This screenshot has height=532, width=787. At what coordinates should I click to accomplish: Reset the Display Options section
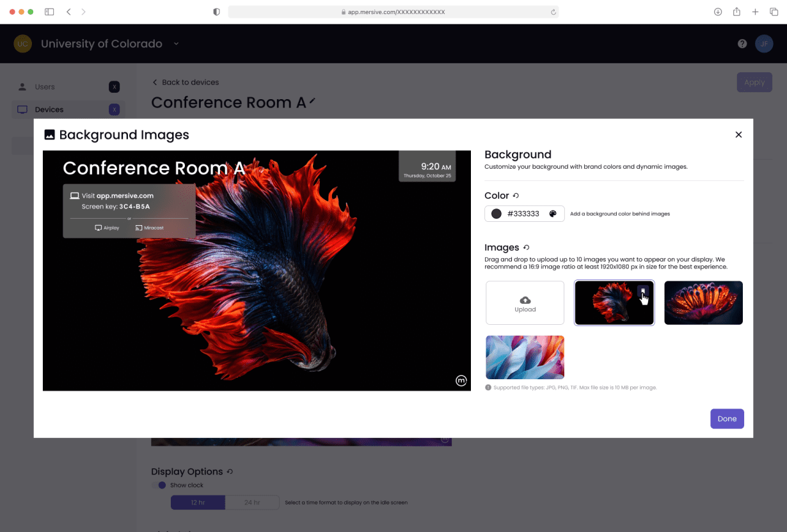pos(230,472)
